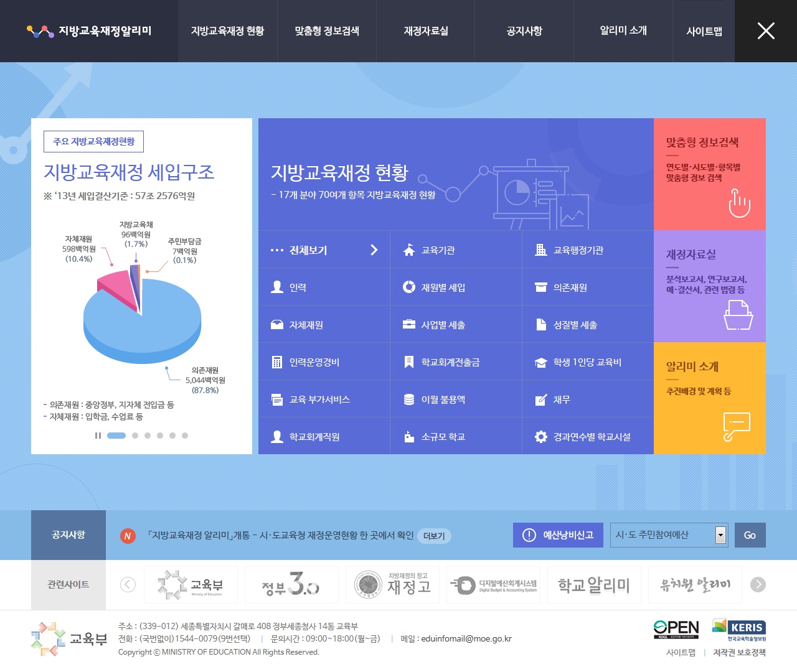The height and width of the screenshot is (672, 797).
Task: Click the 교육기관 house icon
Action: point(409,250)
